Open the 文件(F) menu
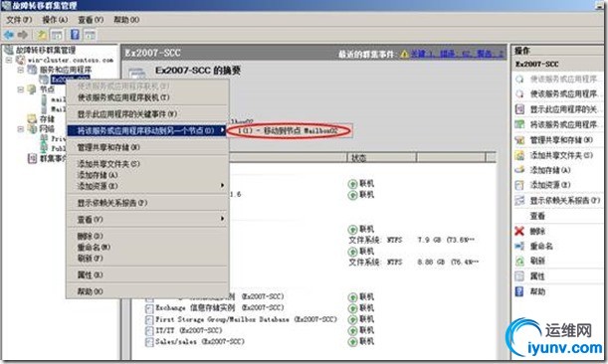Screen dimensions: 608x364 coord(19,19)
